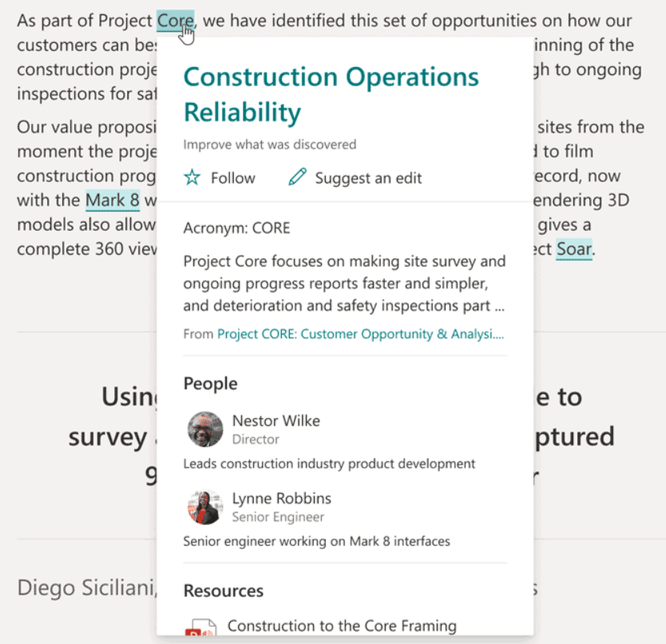
Task: Open the Project CORE: Customer Opportunity & Analysis source
Action: click(x=361, y=334)
